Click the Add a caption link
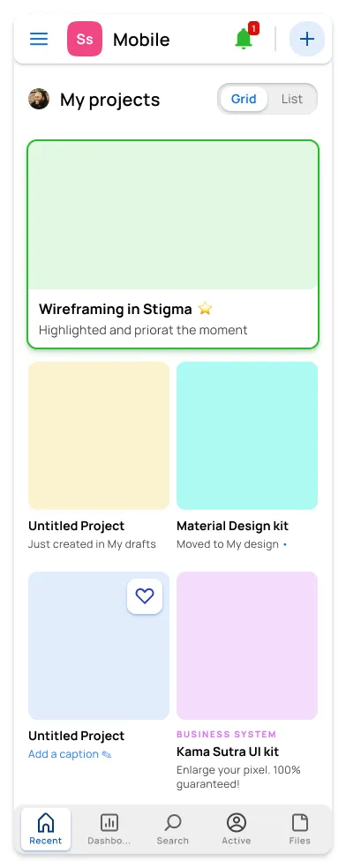Image resolution: width=346 pixels, height=868 pixels. click(64, 754)
